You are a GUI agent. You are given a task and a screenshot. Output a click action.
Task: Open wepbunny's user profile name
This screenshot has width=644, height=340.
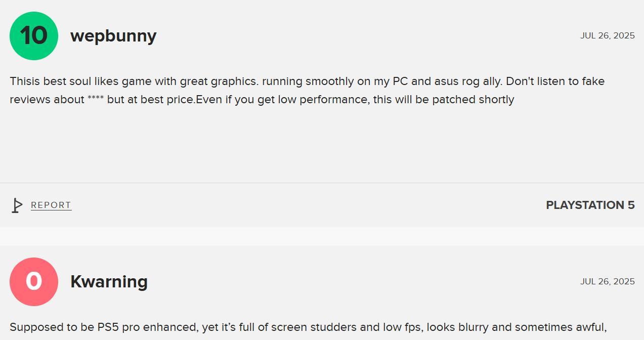[113, 36]
